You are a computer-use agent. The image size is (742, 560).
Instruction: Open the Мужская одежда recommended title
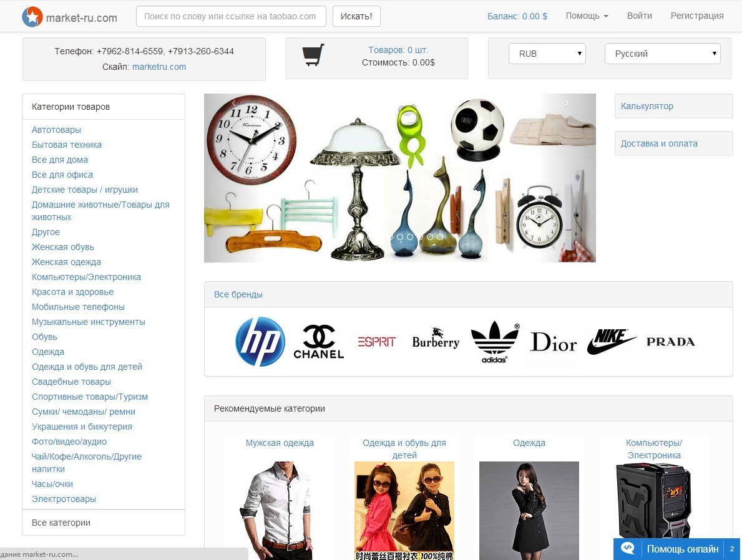point(280,443)
